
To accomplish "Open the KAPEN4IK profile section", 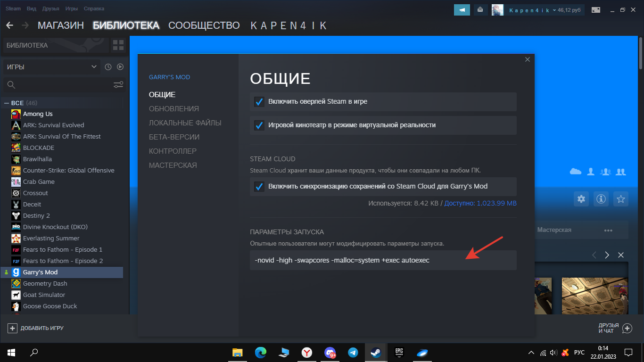I will [x=289, y=25].
